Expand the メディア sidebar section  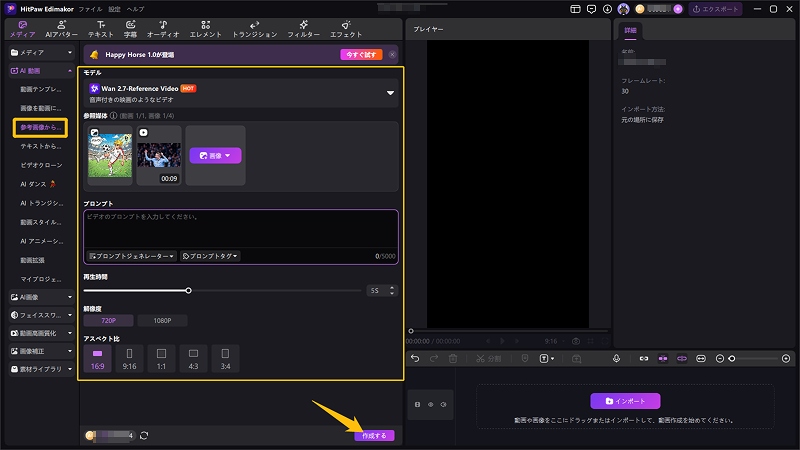tap(41, 53)
